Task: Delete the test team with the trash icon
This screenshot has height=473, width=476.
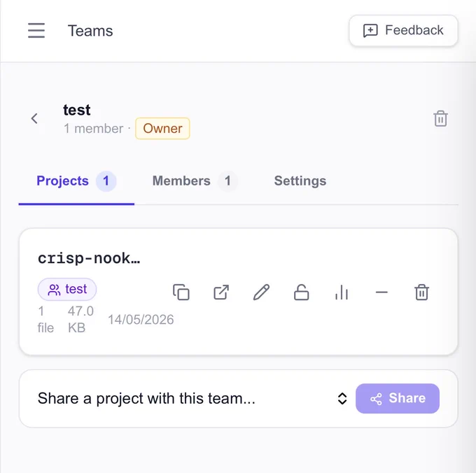Action: click(440, 118)
